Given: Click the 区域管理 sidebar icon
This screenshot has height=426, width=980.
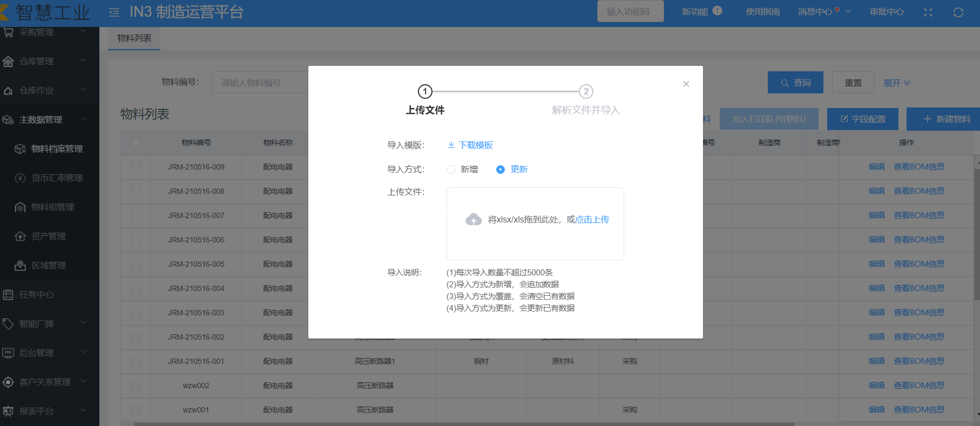Looking at the screenshot, I should 20,266.
